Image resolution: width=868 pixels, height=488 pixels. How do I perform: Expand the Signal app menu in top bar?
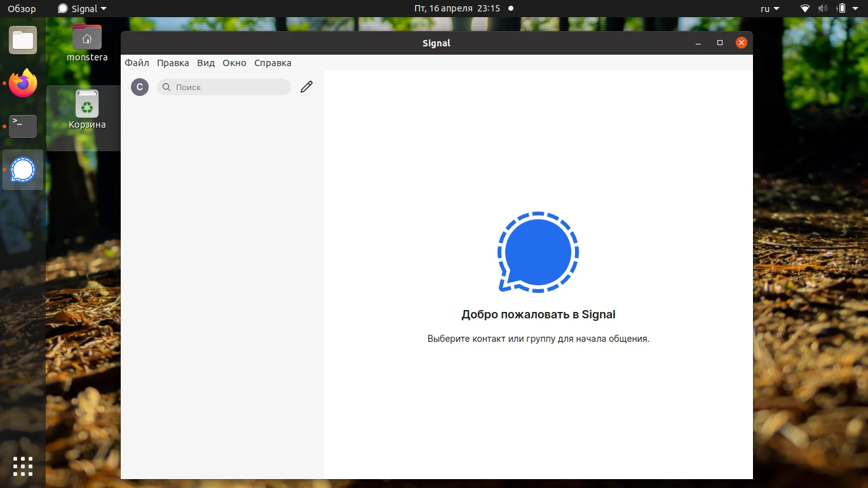coord(82,9)
